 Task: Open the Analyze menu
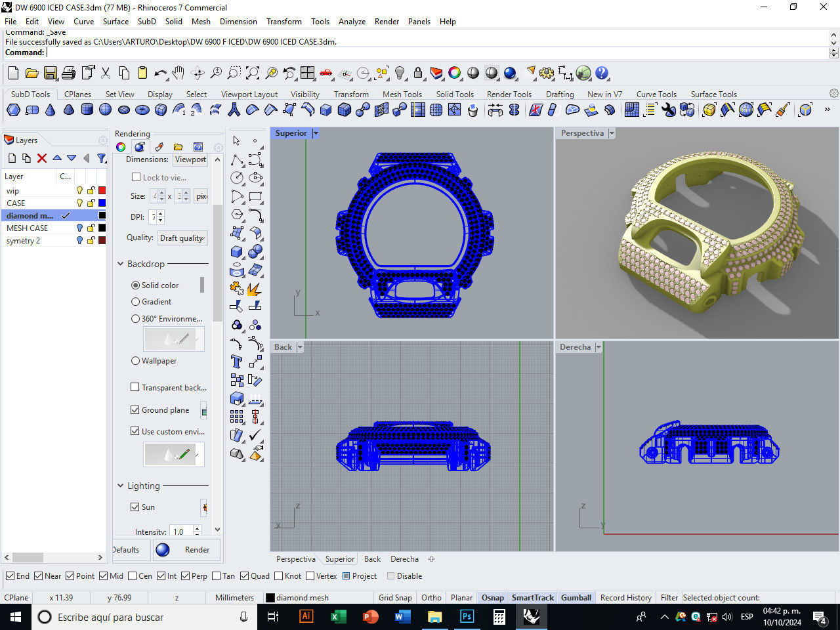pos(352,22)
